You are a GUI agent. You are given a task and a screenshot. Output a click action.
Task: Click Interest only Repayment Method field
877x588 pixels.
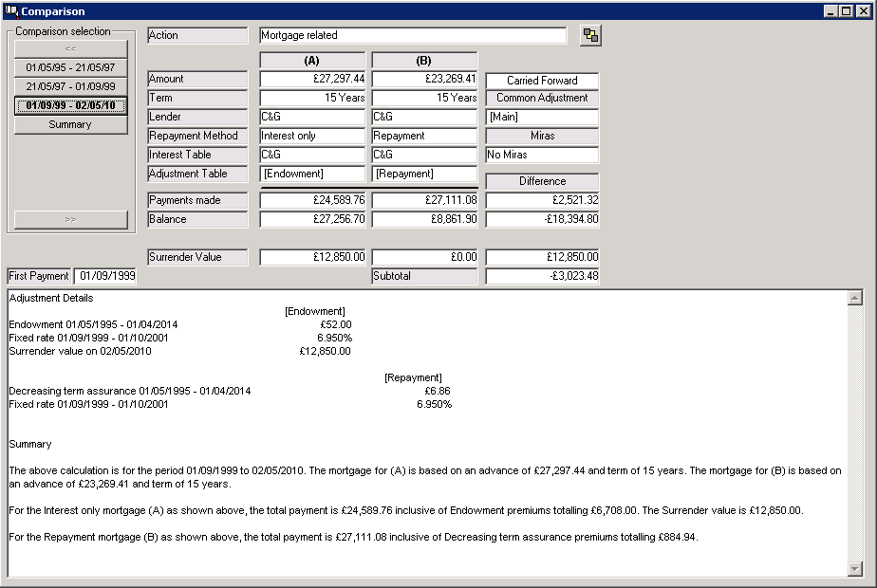click(312, 136)
